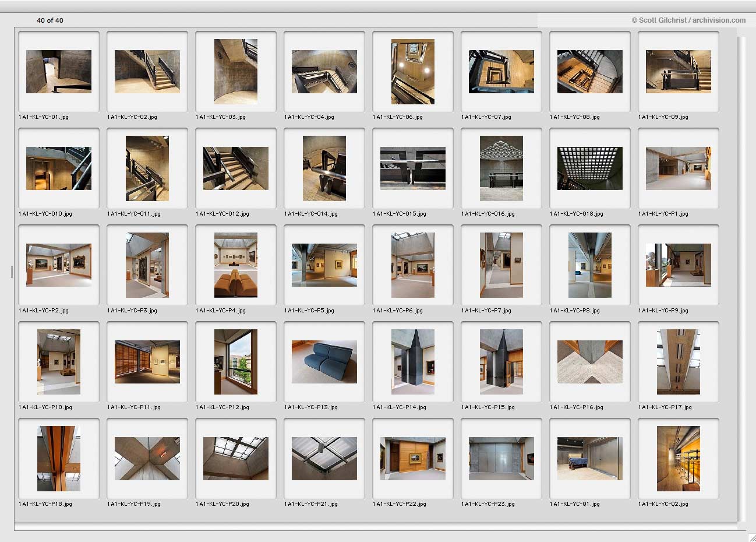Select thumbnail 1A1-KL-YC-Q1.jpg
This screenshot has width=756, height=542.
coord(590,459)
